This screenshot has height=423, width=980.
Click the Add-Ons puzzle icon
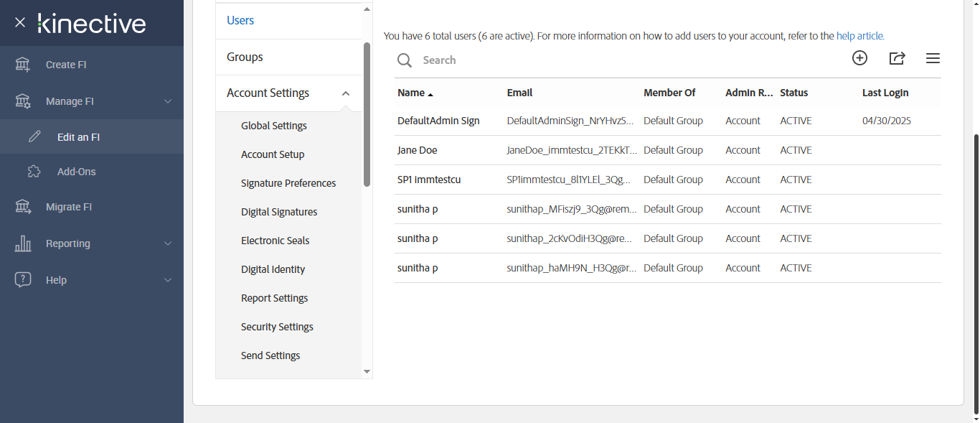click(x=34, y=172)
